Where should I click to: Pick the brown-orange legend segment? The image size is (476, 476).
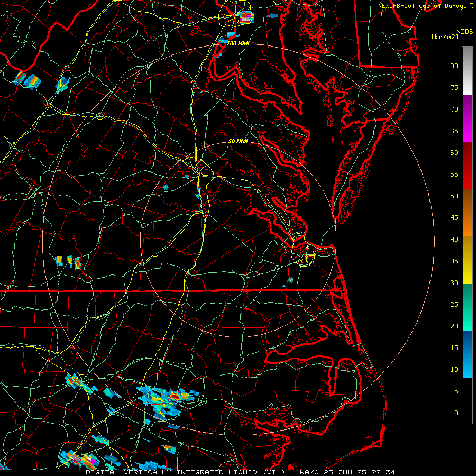pos(467,213)
